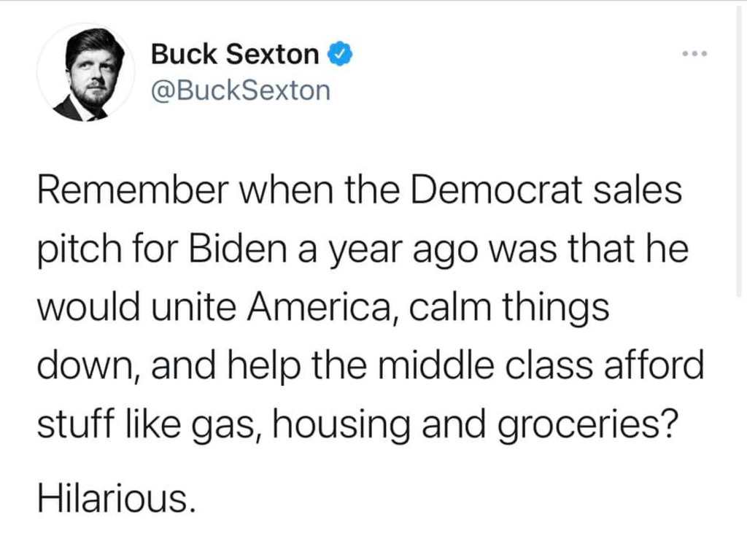
Task: Click the word pitch in tweet text
Action: tap(80, 251)
